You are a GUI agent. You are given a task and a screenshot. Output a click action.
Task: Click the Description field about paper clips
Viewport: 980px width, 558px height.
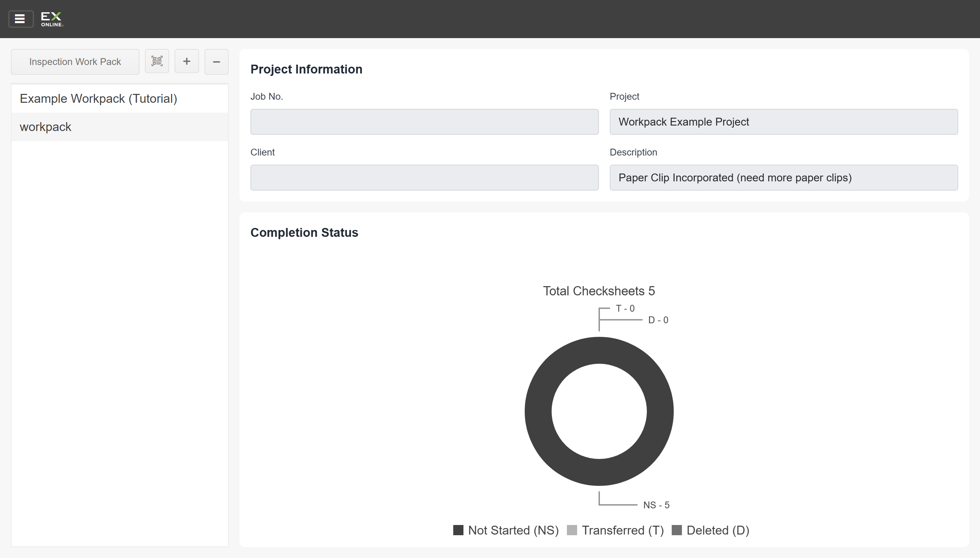(x=784, y=178)
